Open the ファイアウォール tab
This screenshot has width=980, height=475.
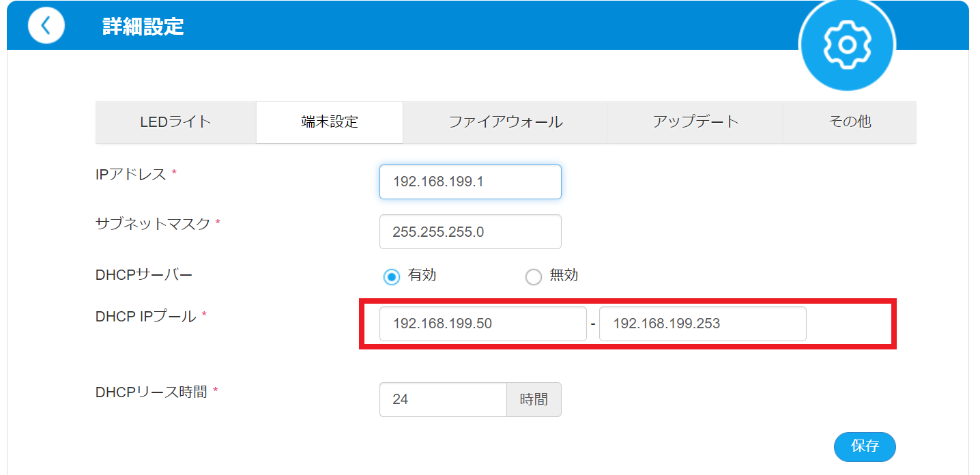click(505, 122)
